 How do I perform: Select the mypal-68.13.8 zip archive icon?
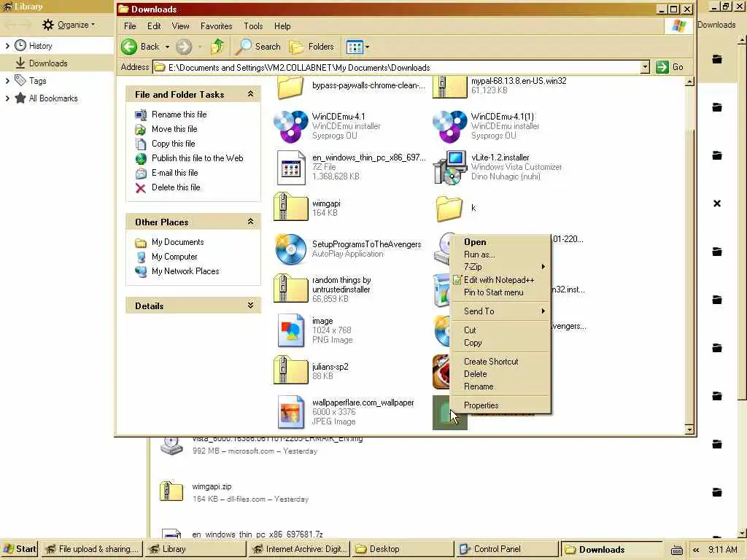click(449, 87)
